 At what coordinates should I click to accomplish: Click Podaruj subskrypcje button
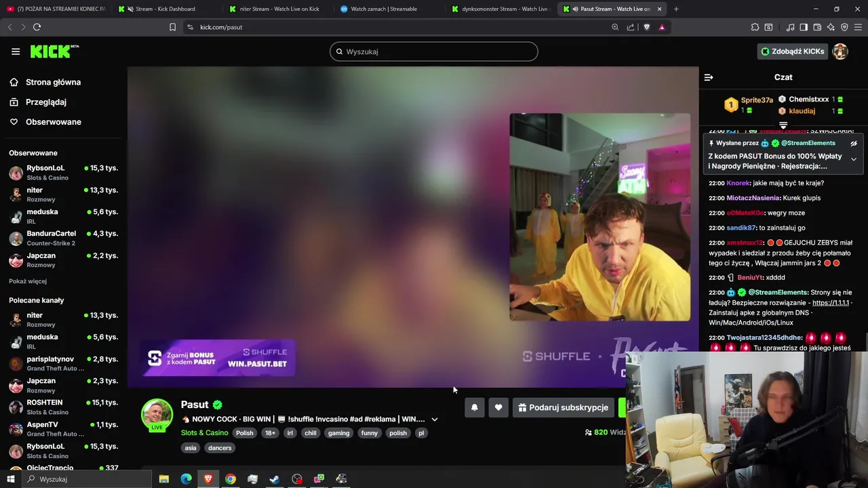563,407
